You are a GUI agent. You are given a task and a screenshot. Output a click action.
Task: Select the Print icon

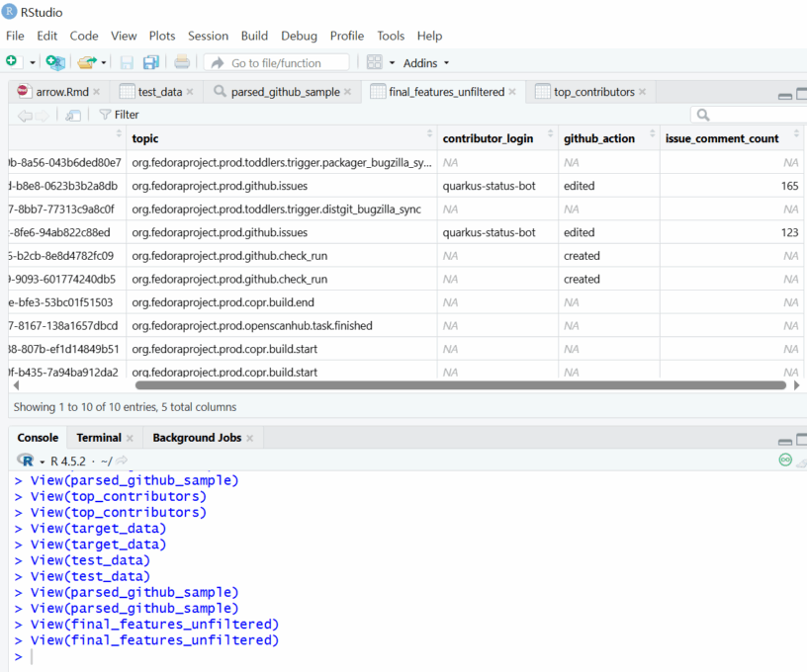tap(182, 61)
